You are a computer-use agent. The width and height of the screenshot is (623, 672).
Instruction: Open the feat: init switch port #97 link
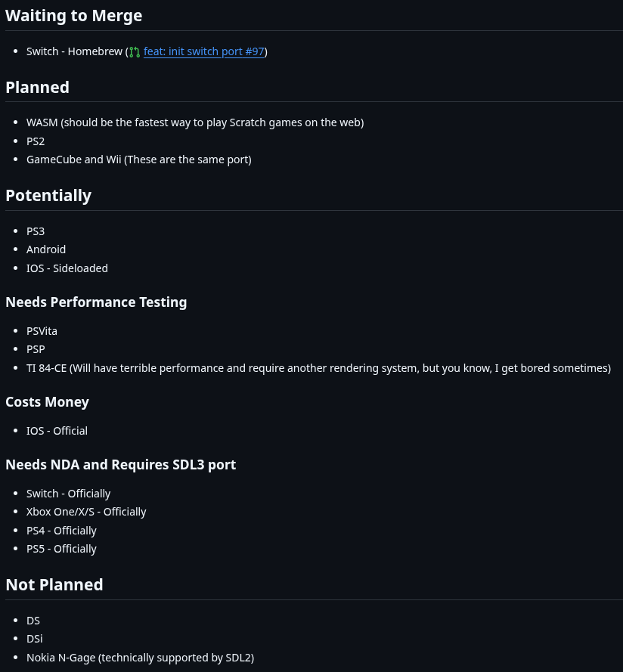203,51
